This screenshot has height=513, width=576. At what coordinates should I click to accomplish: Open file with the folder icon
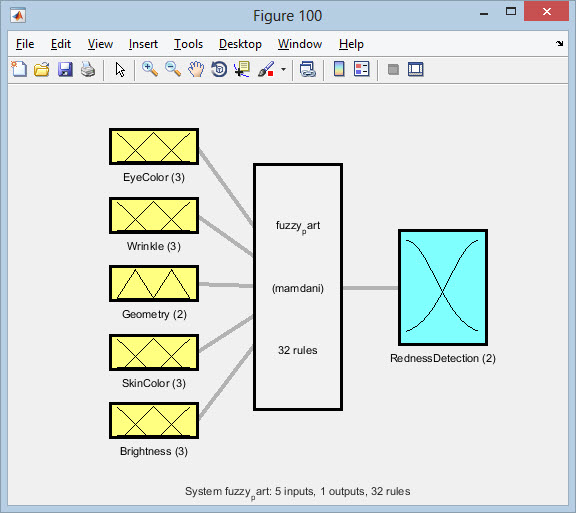[42, 69]
